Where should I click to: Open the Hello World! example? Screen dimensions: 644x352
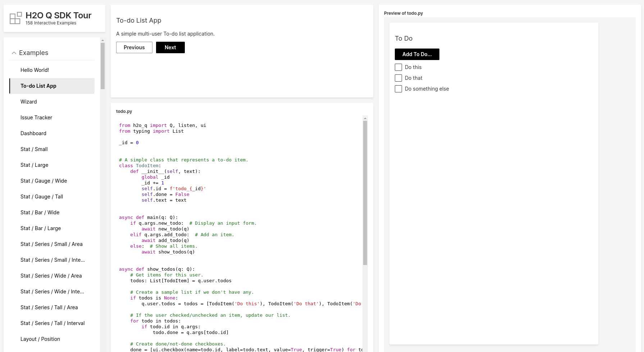pos(35,70)
